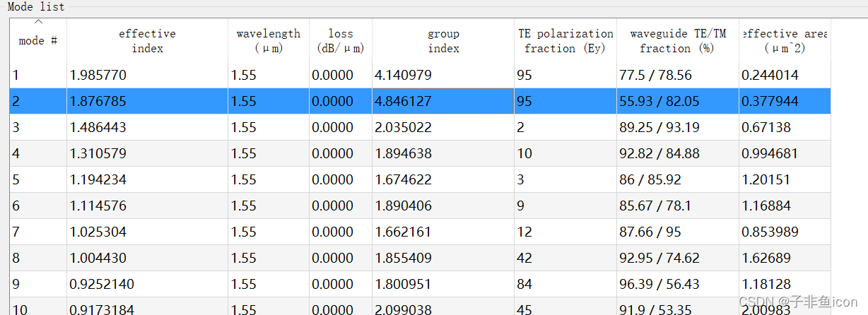This screenshot has width=868, height=315.
Task: Click effective index 1.310579 cell
Action: pyautogui.click(x=147, y=153)
